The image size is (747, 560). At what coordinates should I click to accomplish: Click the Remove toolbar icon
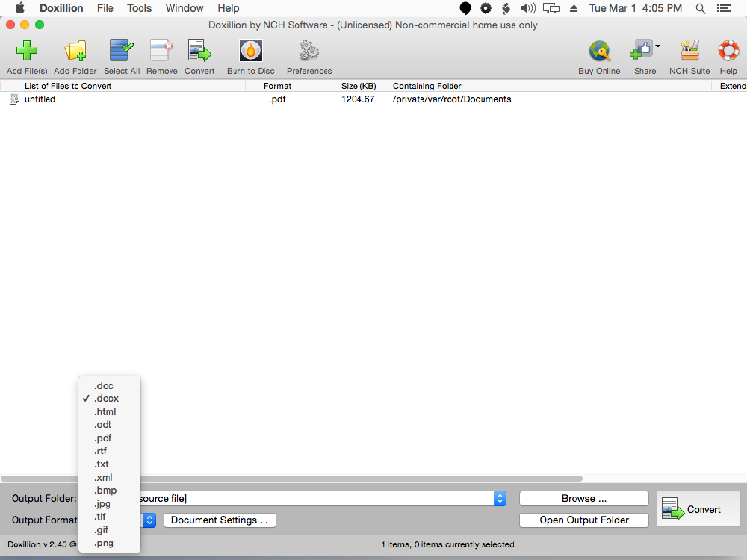click(161, 51)
